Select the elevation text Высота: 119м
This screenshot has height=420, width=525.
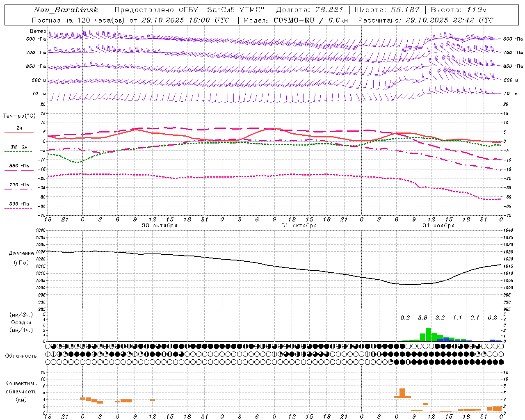[x=459, y=10]
